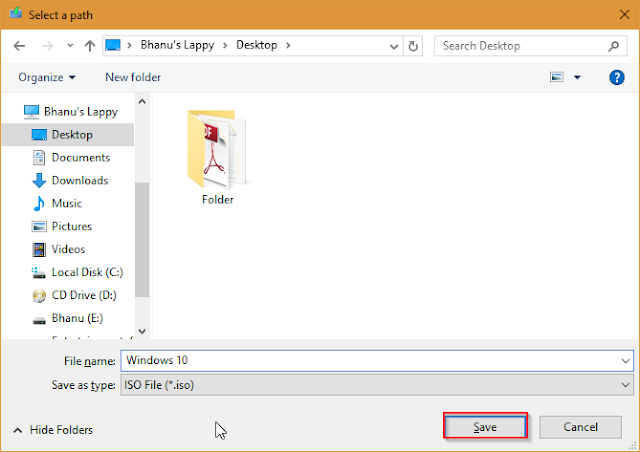This screenshot has height=452, width=640.
Task: Select Bhanu's Lappy in the address breadcrumb
Action: point(177,45)
